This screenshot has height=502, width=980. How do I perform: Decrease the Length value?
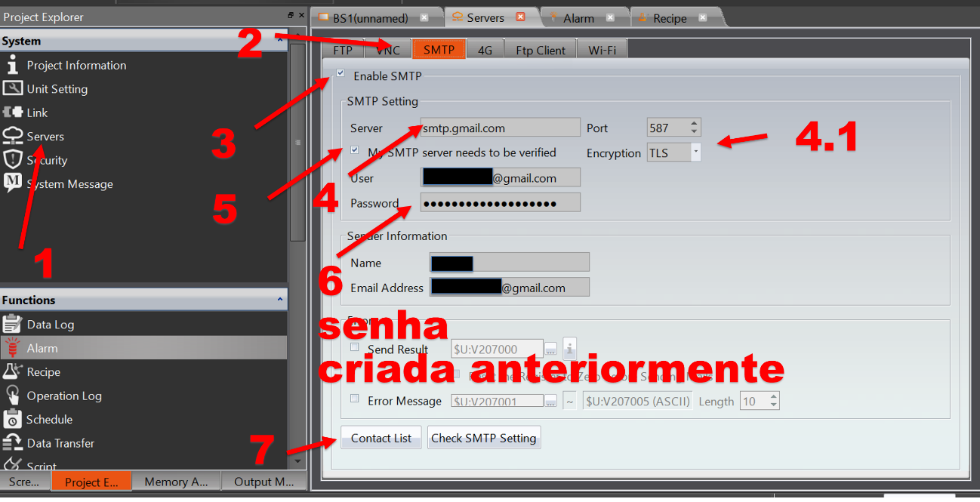point(774,405)
